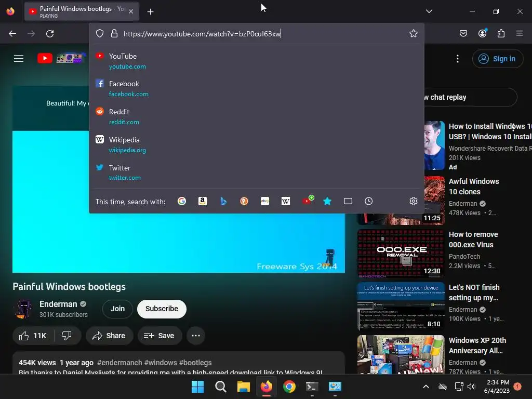Open terminal app from taskbar
The image size is (532, 399).
(312, 387)
